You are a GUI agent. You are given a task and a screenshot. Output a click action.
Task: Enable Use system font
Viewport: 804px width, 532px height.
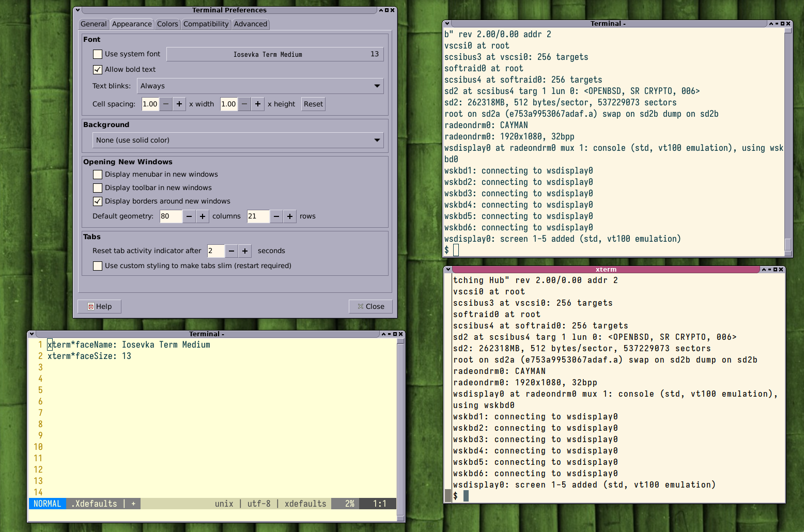click(x=98, y=54)
